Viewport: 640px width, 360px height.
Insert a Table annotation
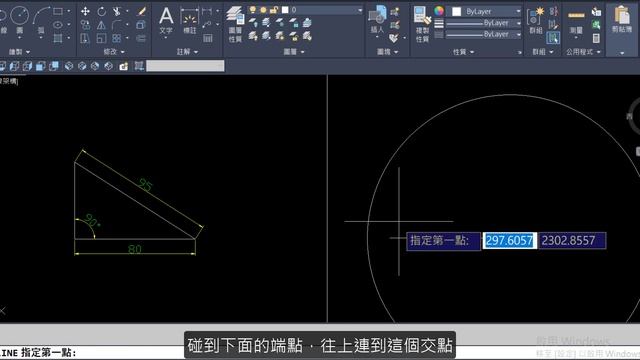point(207,38)
